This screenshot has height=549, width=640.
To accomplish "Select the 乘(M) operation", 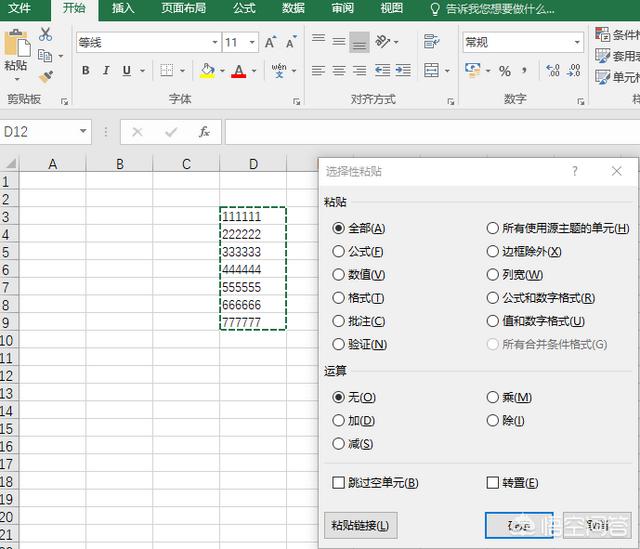I will coord(509,397).
